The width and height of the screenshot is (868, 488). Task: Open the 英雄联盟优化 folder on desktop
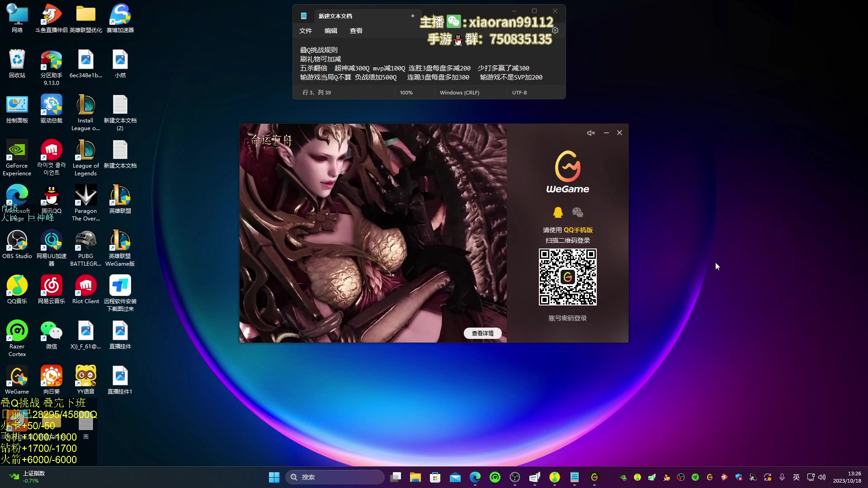tap(86, 19)
